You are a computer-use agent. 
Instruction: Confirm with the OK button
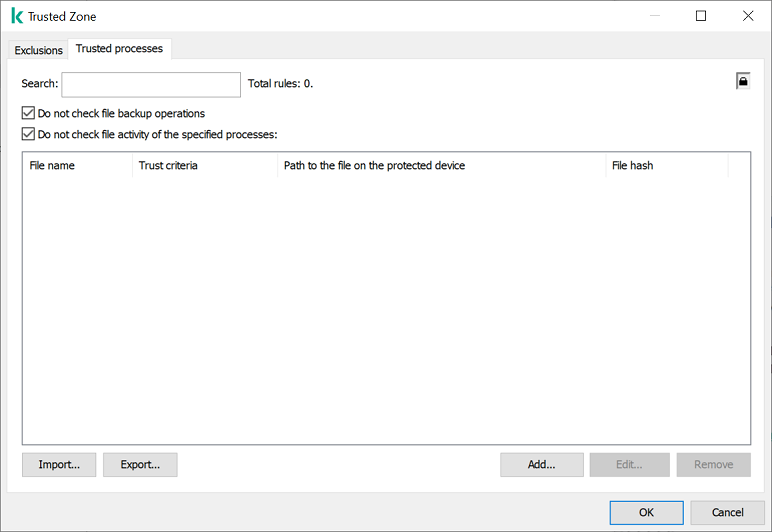coord(646,513)
